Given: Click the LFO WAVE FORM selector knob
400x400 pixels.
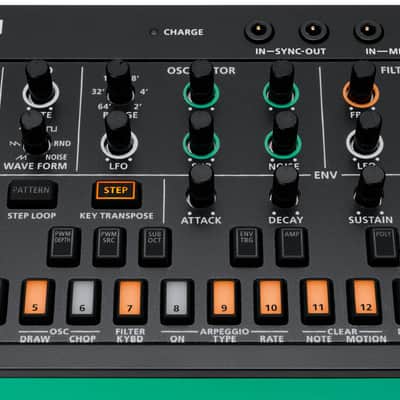Looking at the screenshot, I should click(x=35, y=133).
